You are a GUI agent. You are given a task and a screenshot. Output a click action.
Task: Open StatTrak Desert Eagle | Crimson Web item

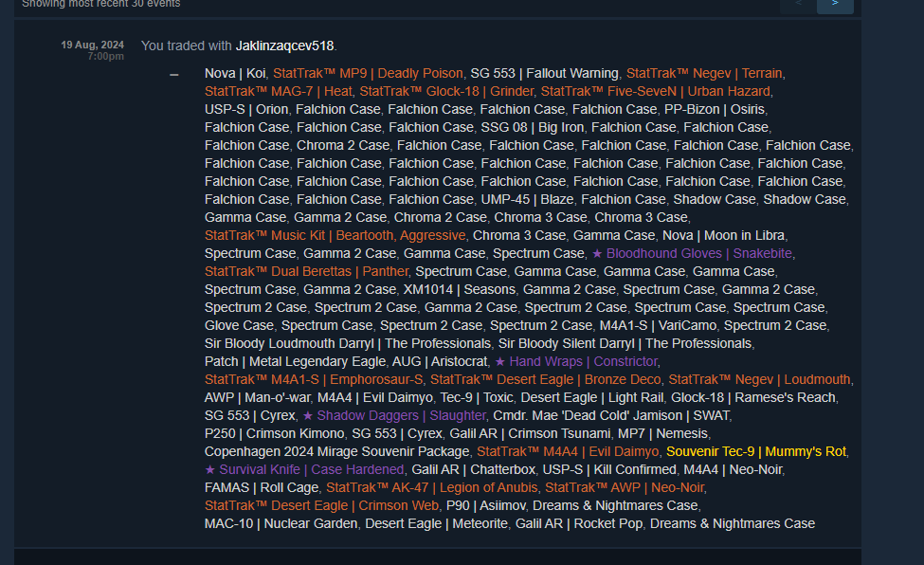point(322,505)
